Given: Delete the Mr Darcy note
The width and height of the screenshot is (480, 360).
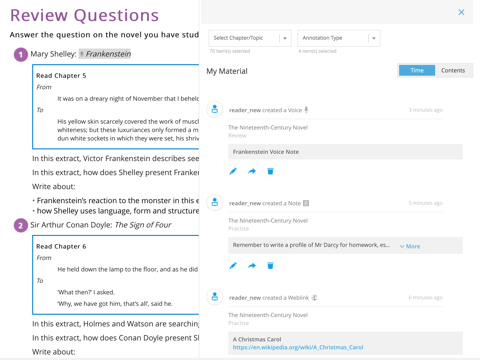Looking at the screenshot, I should (x=270, y=266).
